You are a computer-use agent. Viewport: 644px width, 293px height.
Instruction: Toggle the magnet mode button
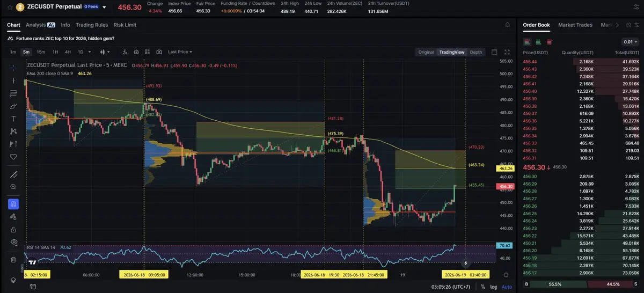coord(13,204)
